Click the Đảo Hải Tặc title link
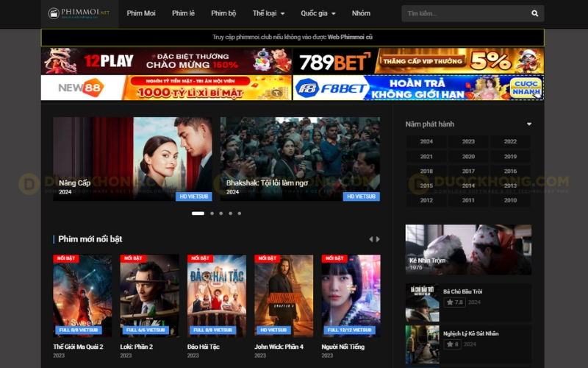This screenshot has width=588, height=368. click(x=204, y=347)
